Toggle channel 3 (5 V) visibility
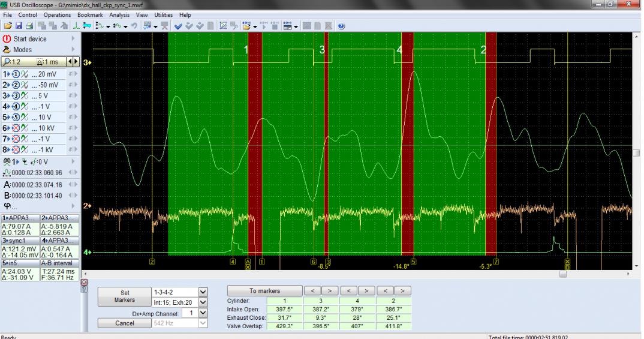This screenshot has height=339, width=644. pos(17,95)
